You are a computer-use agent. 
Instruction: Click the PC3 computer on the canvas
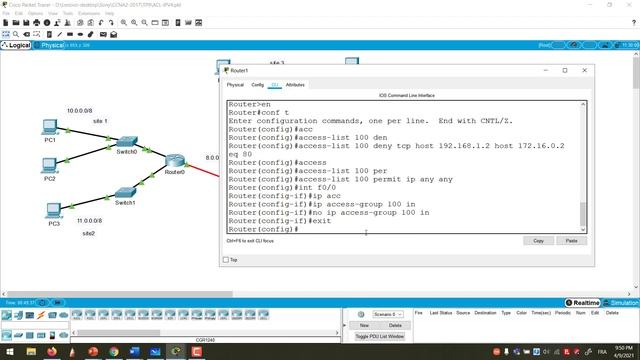53,211
